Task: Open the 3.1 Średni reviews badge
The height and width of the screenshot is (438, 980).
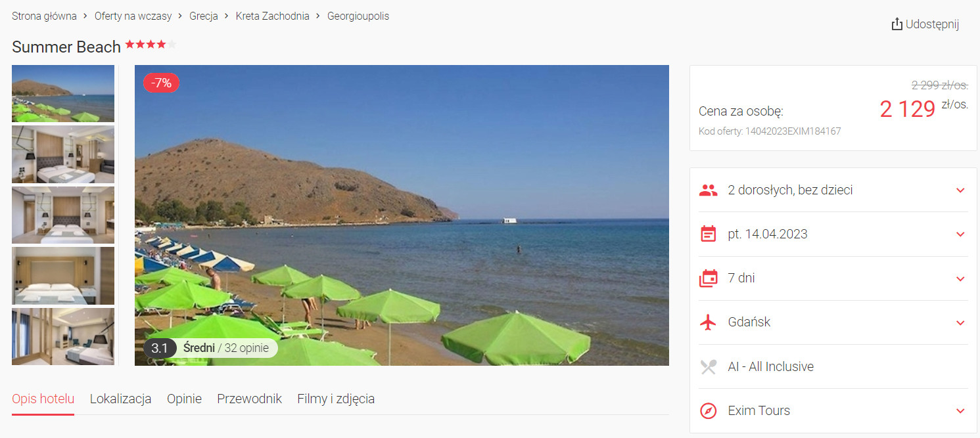Action: (210, 348)
